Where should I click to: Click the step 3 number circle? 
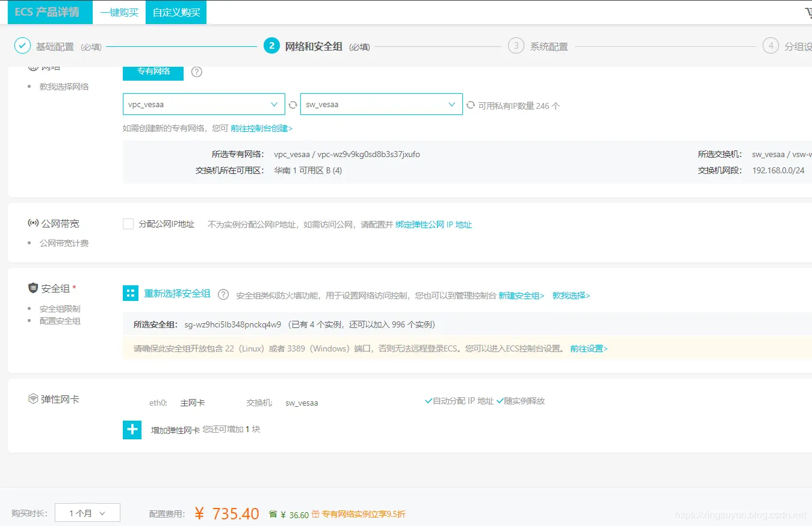516,46
